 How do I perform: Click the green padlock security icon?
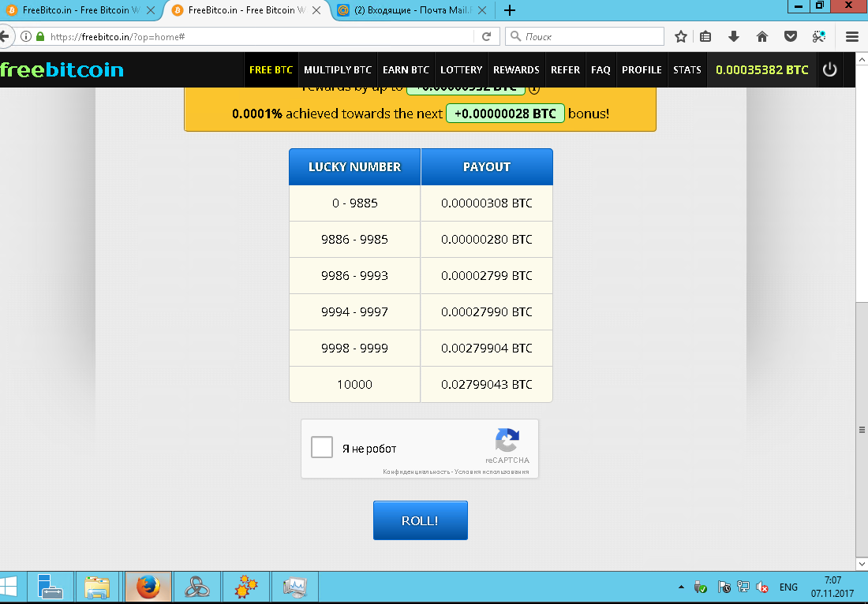tap(40, 36)
